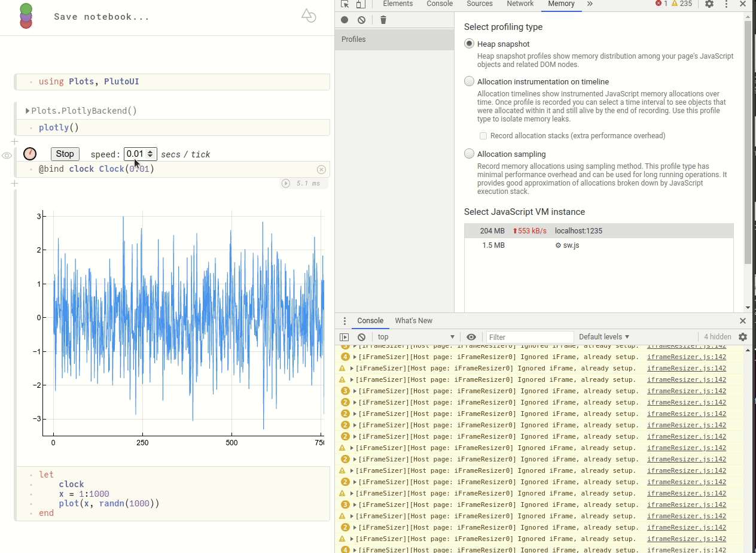756x553 pixels.
Task: Click the inspect element picker icon
Action: tap(345, 4)
